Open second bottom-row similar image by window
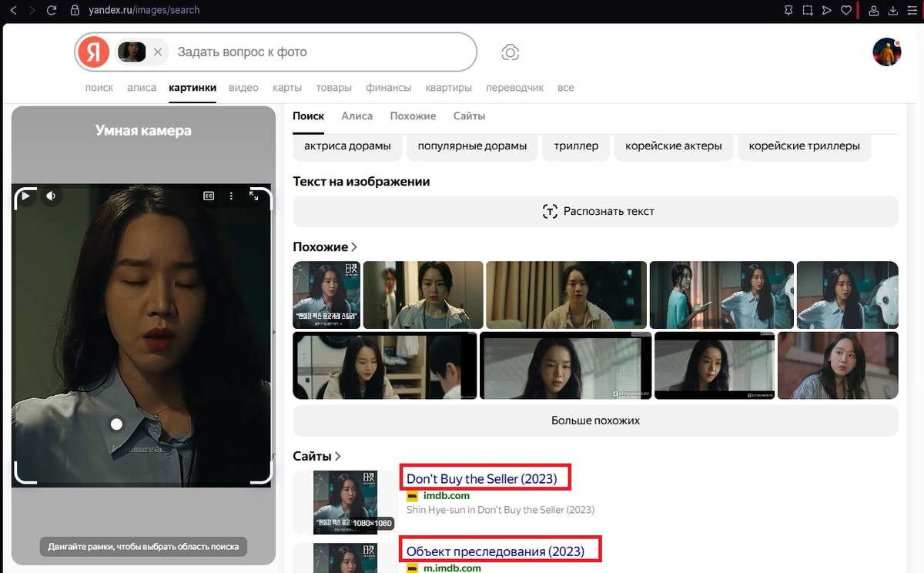This screenshot has height=573, width=924. point(565,365)
